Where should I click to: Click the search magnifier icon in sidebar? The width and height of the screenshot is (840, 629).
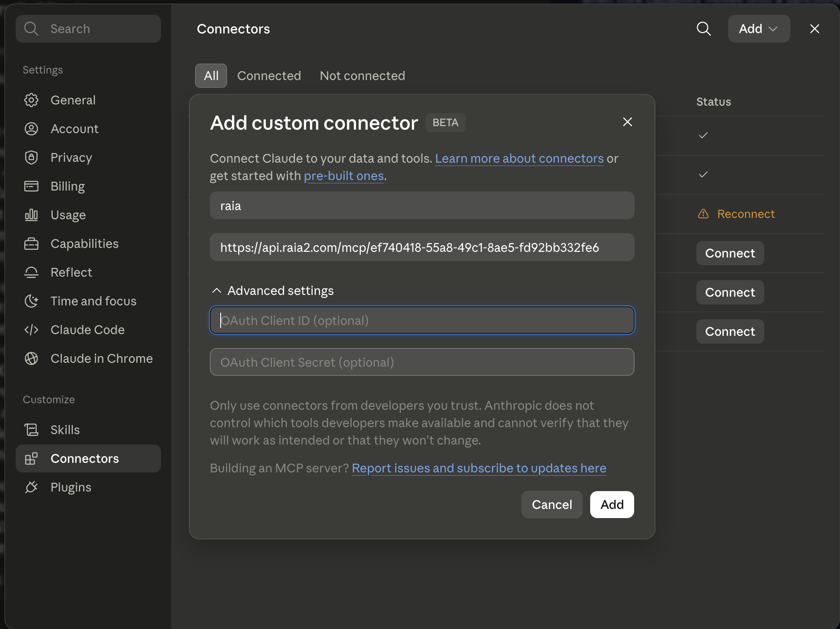[31, 29]
